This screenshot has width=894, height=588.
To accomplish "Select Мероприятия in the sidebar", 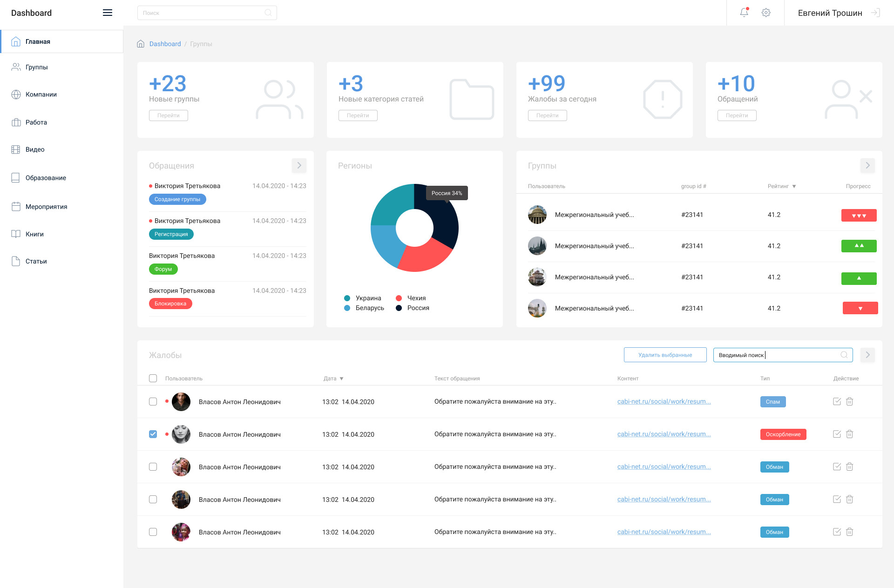I will [x=46, y=207].
